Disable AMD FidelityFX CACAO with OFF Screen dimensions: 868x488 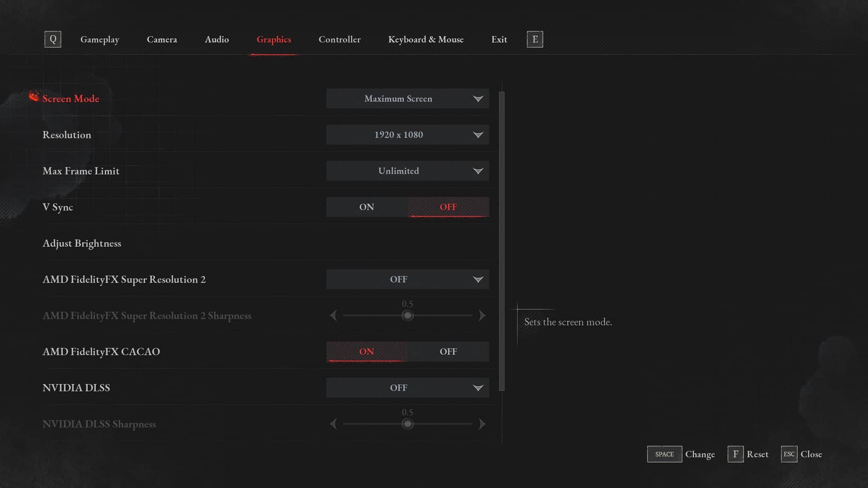click(448, 352)
